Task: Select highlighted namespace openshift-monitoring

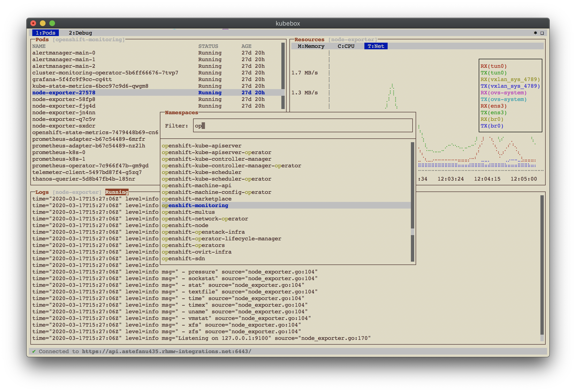Action: [286, 205]
